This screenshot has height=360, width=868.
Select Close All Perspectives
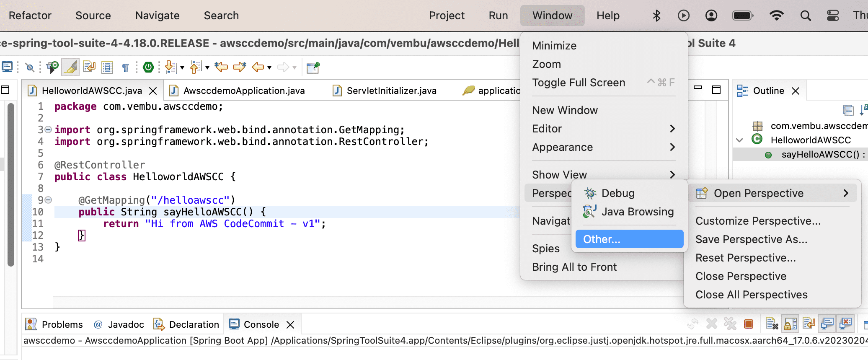pyautogui.click(x=751, y=295)
